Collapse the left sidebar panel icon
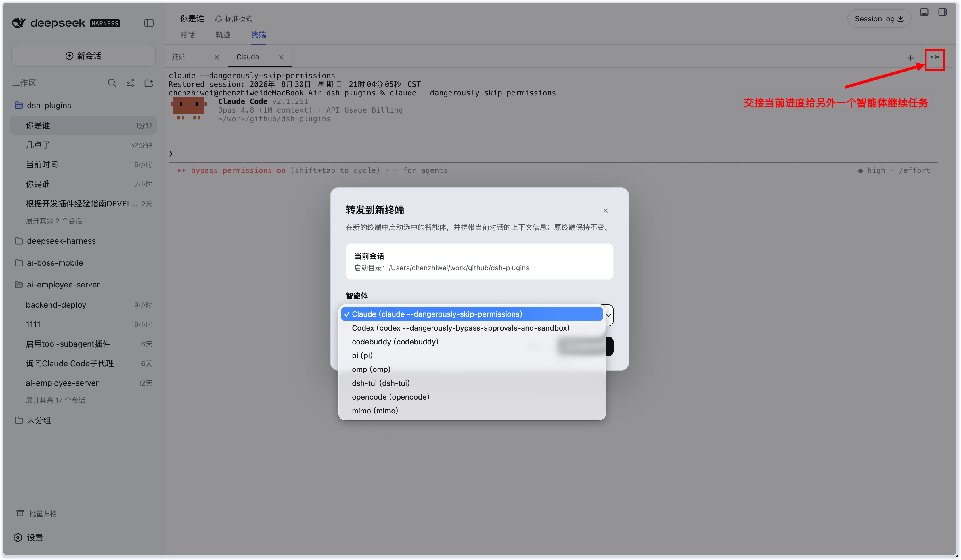Image resolution: width=961 pixels, height=560 pixels. pos(149,23)
